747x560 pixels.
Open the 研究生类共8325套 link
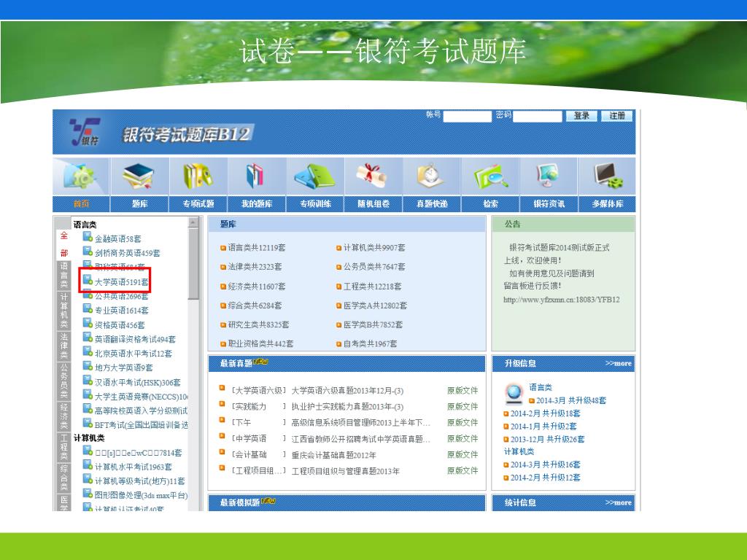(x=258, y=324)
